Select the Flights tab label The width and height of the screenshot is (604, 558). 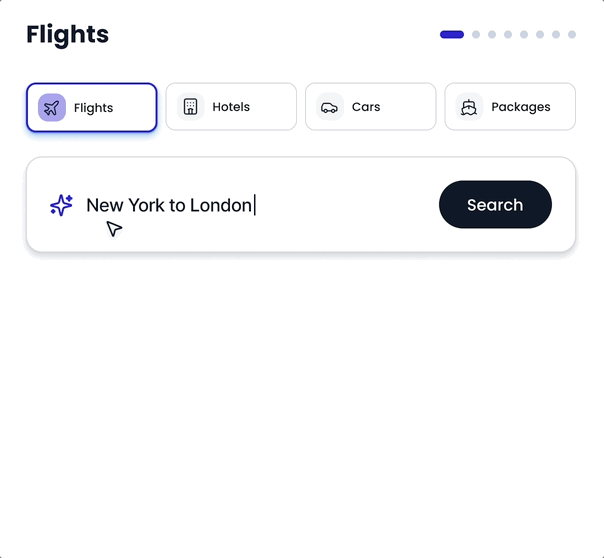[94, 108]
